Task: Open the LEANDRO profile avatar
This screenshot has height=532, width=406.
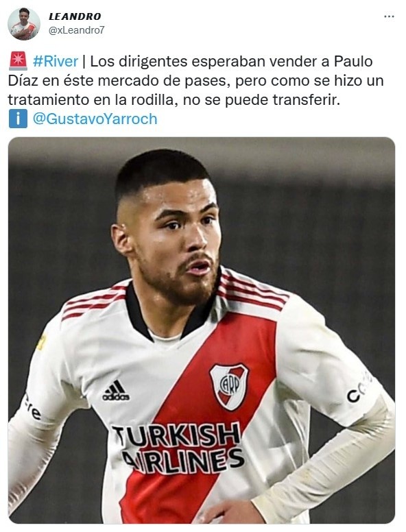Action: point(24,24)
